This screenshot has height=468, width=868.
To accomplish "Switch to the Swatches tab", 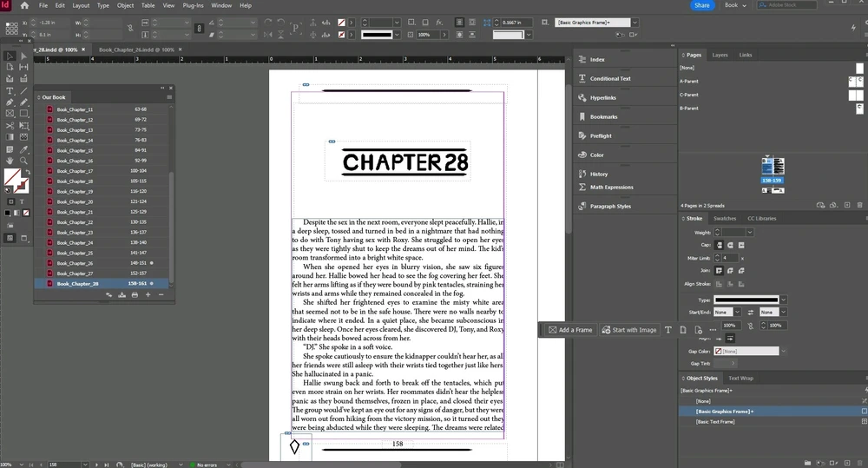I will point(725,218).
